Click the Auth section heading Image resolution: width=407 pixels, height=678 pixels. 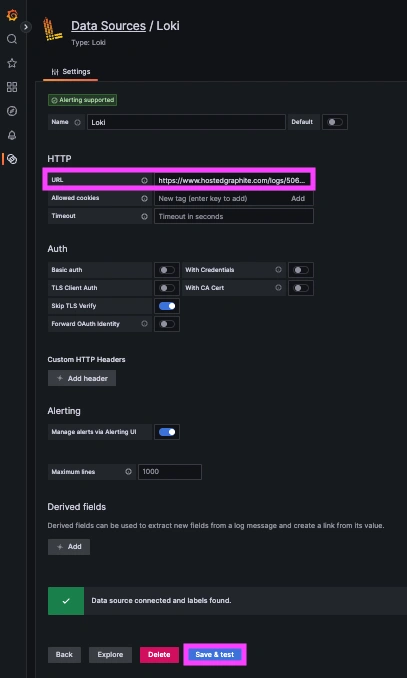tap(58, 249)
